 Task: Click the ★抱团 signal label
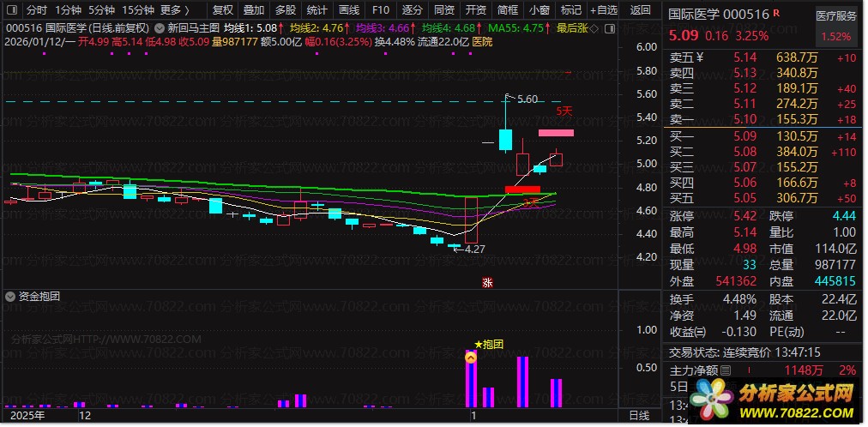489,344
